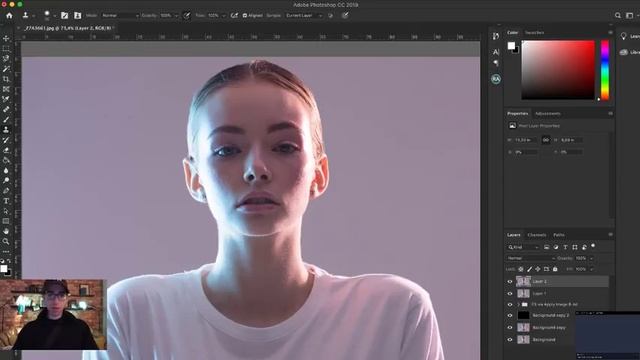Image resolution: width=640 pixels, height=360 pixels.
Task: Select the Crop tool
Action: [6, 79]
